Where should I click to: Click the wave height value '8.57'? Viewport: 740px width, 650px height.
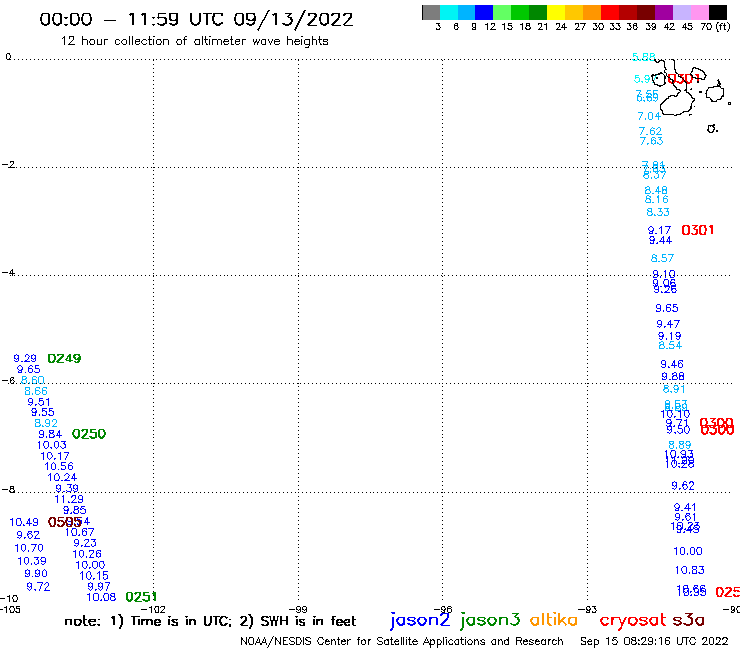pyautogui.click(x=662, y=258)
